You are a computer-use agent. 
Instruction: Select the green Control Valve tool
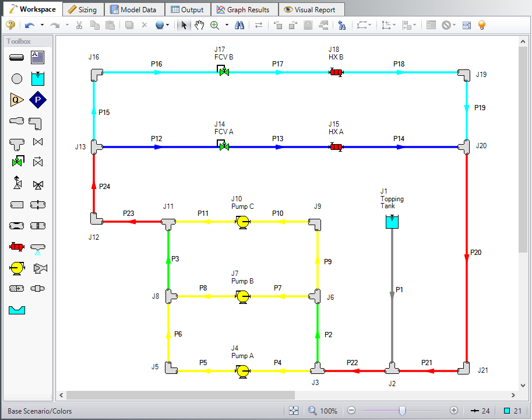(16, 163)
